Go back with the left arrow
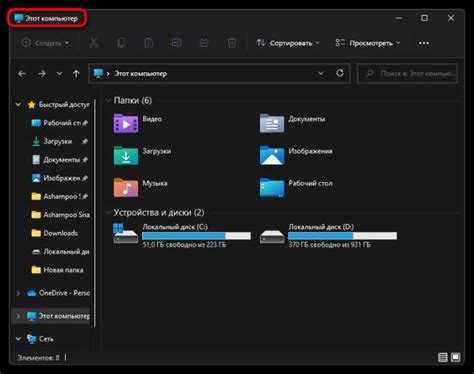This screenshot has height=374, width=474. [x=22, y=74]
